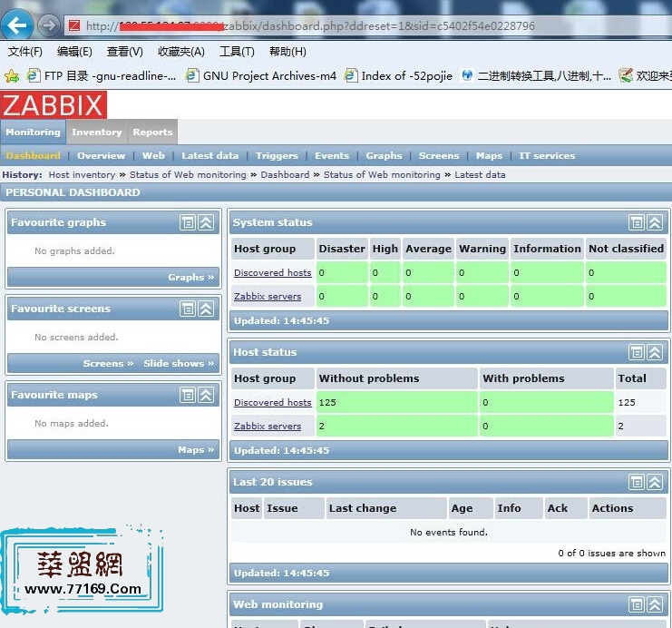Image resolution: width=672 pixels, height=628 pixels.
Task: Switch to the Inventory tab
Action: [97, 132]
